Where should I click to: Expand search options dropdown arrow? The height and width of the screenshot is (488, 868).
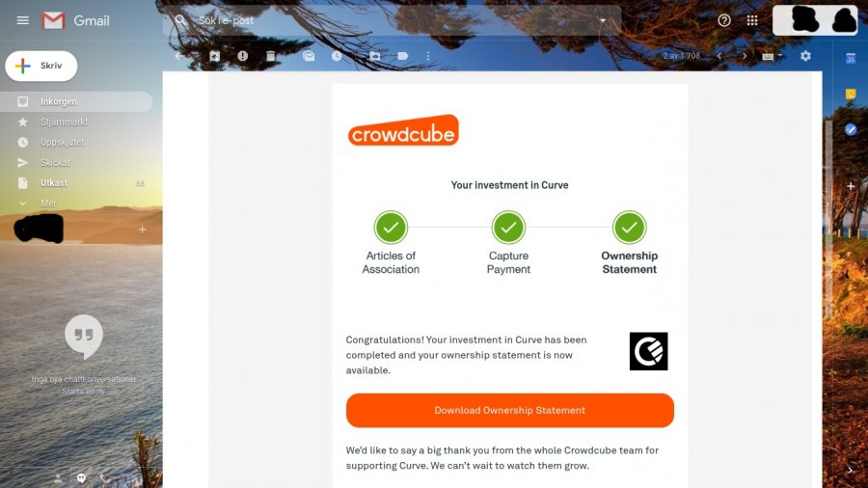click(x=603, y=20)
